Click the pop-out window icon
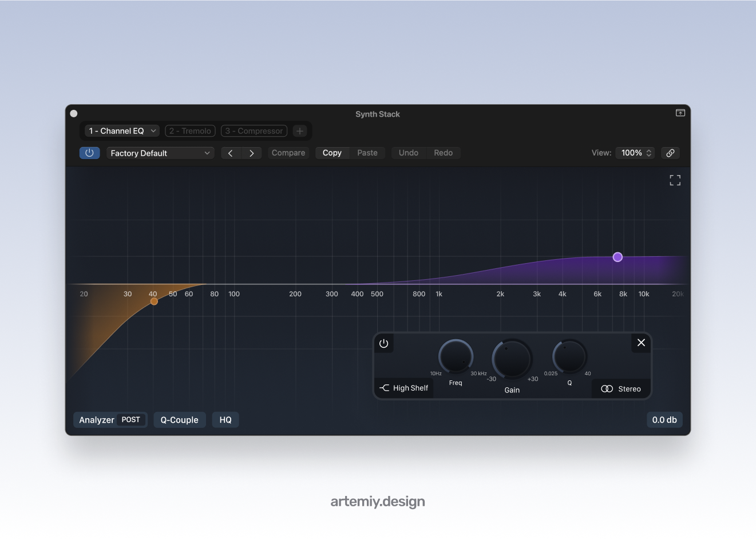Viewport: 756px width, 540px height. (x=680, y=113)
